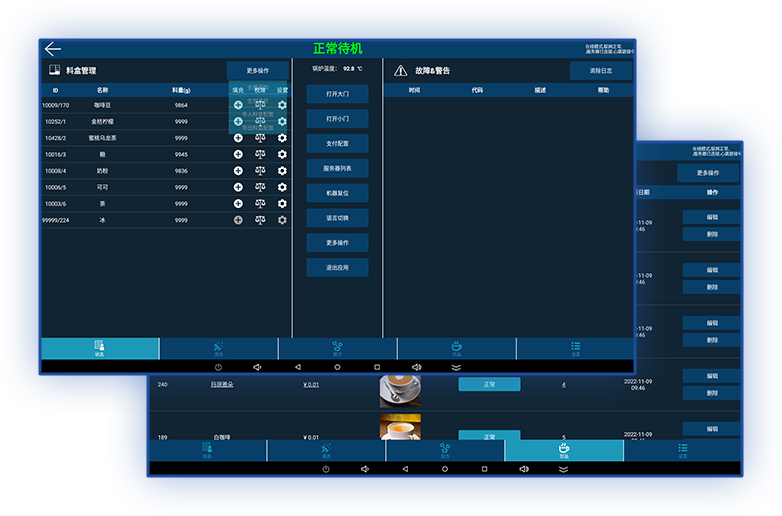Screen dimensions: 782x516
Task: Switch to the coffee cup tab in front window
Action: [x=456, y=347]
